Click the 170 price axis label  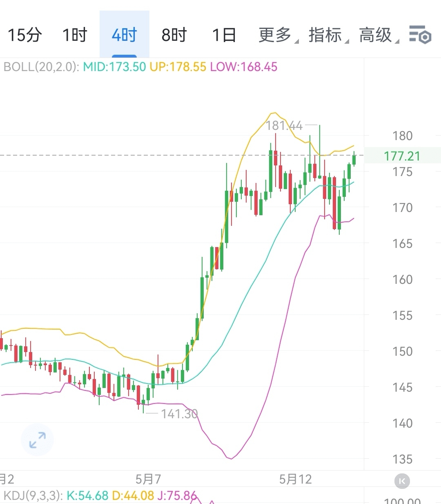[x=403, y=207]
